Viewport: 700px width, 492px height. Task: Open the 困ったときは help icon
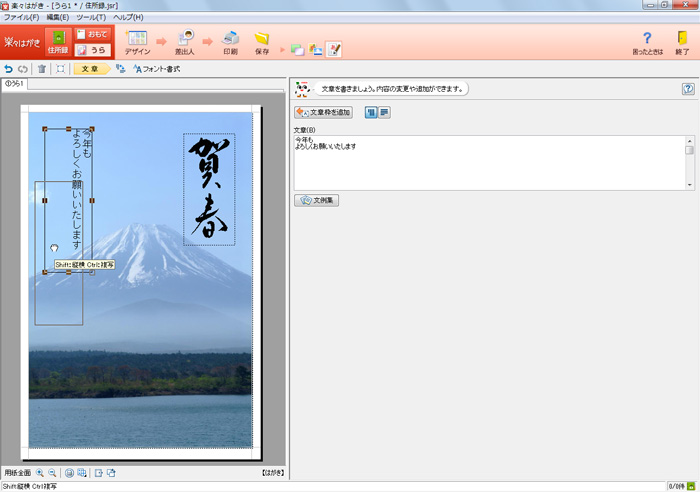pyautogui.click(x=647, y=41)
